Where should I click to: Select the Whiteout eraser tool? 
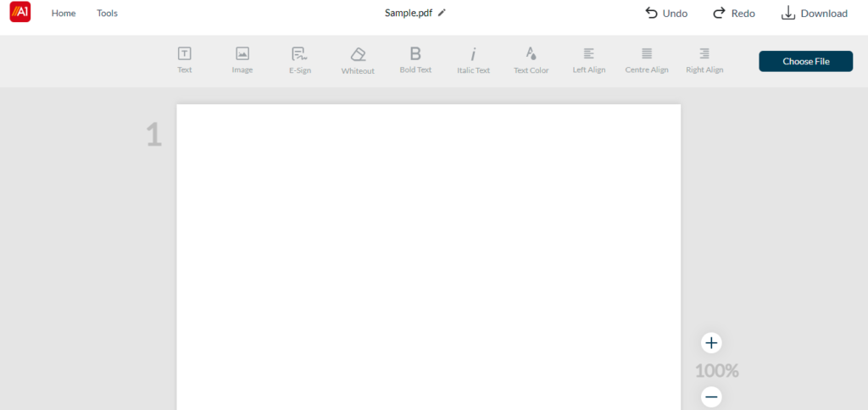click(x=358, y=55)
